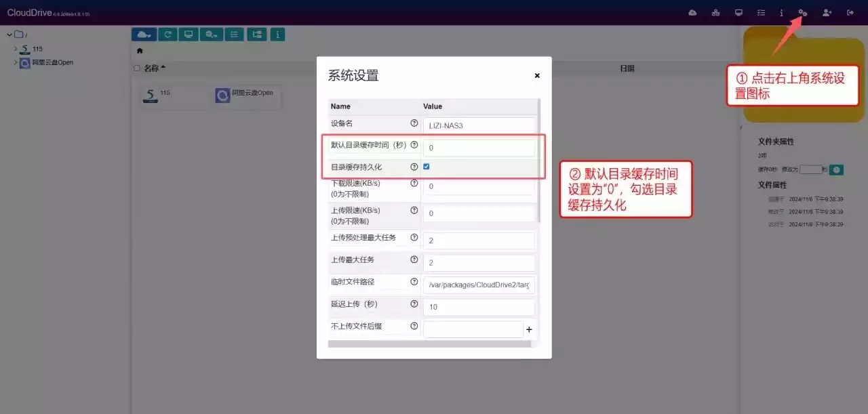Click the settings dialog vertical scrollbar
The image size is (868, 414).
click(539, 163)
